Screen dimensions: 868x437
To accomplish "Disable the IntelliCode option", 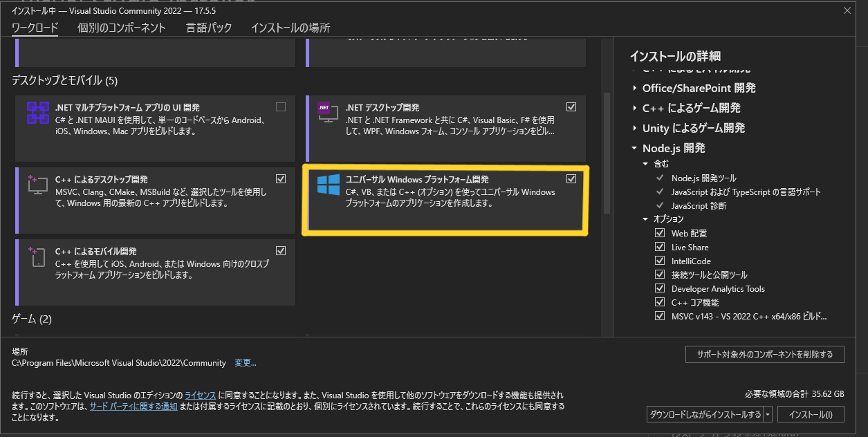I will point(659,261).
